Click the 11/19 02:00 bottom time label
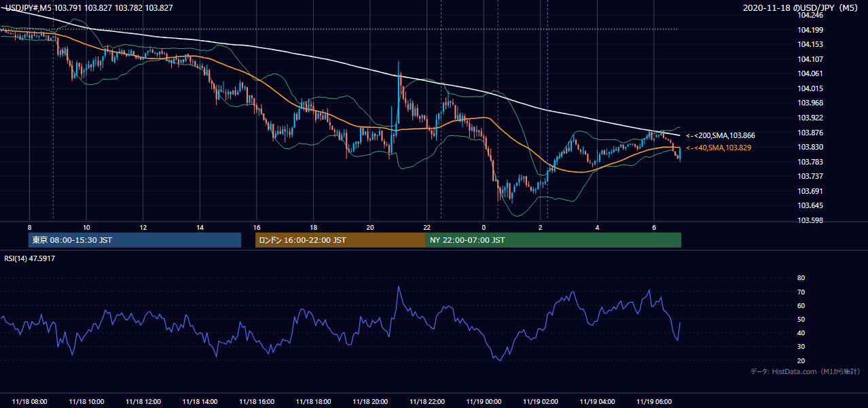This screenshot has width=868, height=408. point(540,402)
